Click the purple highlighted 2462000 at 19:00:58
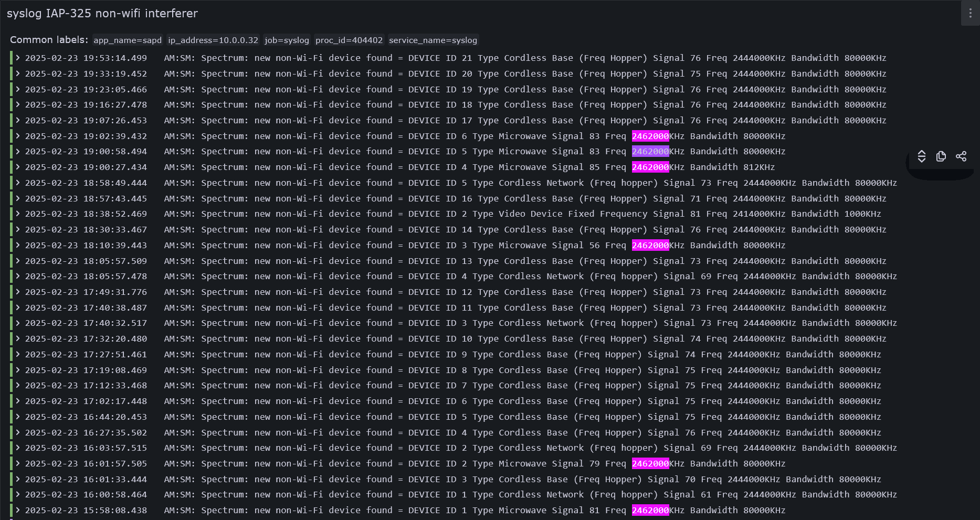Image resolution: width=980 pixels, height=520 pixels. pos(650,152)
